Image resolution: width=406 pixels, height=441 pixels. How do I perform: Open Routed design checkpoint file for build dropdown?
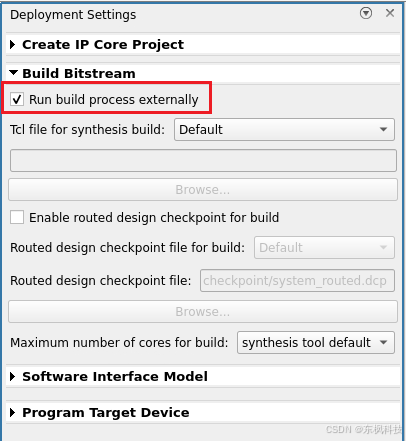tap(324, 248)
